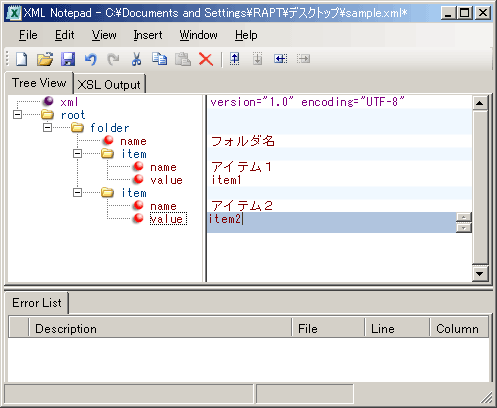The height and width of the screenshot is (408, 497).
Task: Click the アイテム２ value text
Action: (x=242, y=206)
